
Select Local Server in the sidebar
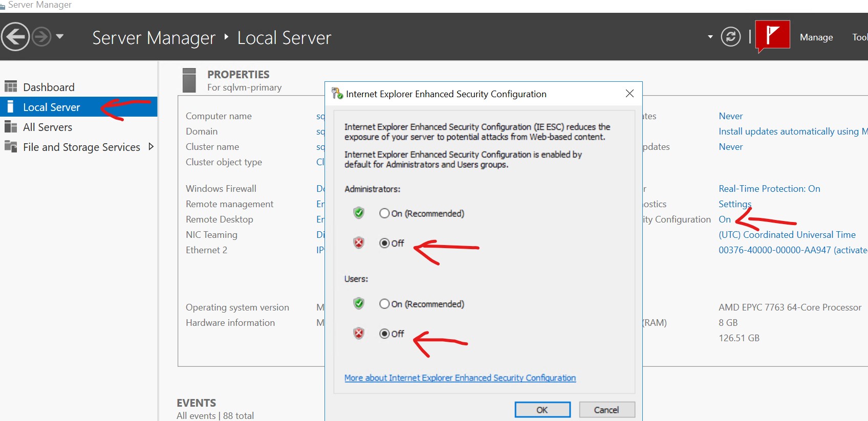pyautogui.click(x=79, y=107)
